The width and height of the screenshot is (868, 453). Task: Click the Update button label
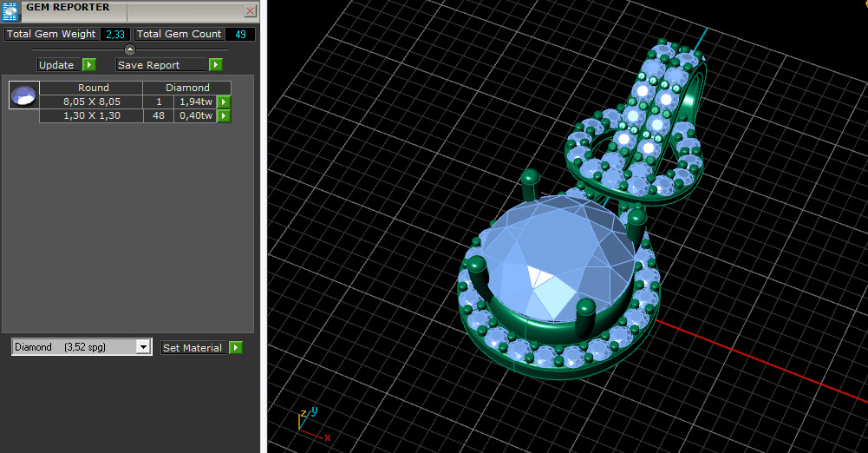coord(56,65)
